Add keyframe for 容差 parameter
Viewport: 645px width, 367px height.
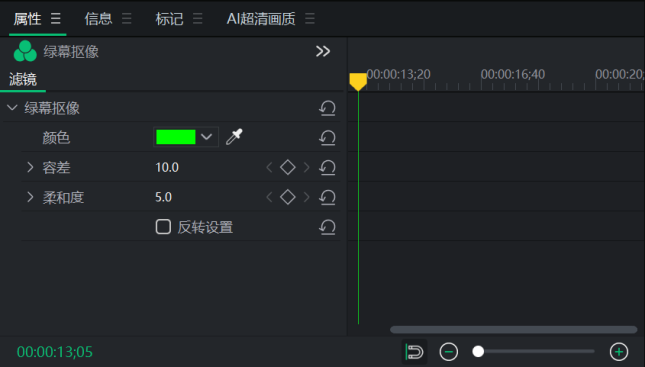[x=288, y=167]
